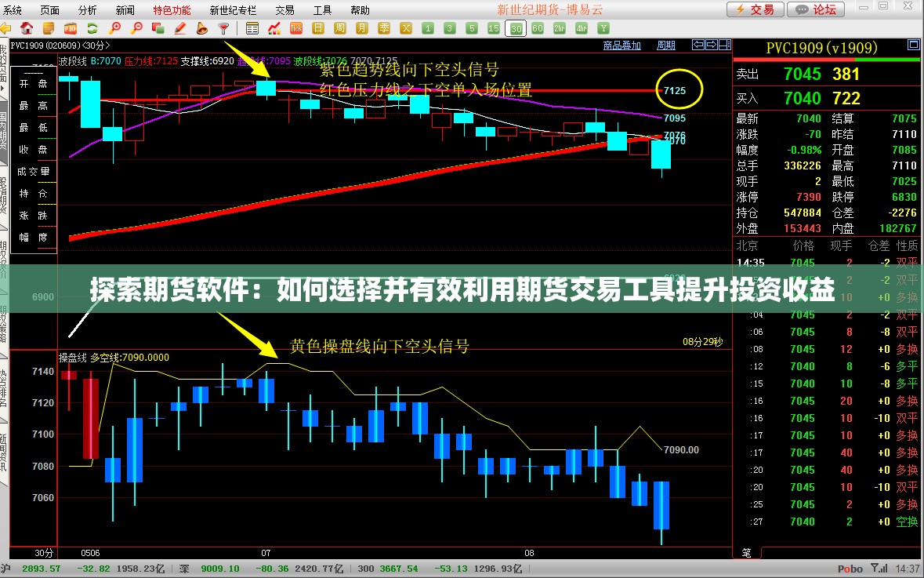Click the 周期 link
Image resolution: width=924 pixels, height=578 pixels.
[x=666, y=45]
